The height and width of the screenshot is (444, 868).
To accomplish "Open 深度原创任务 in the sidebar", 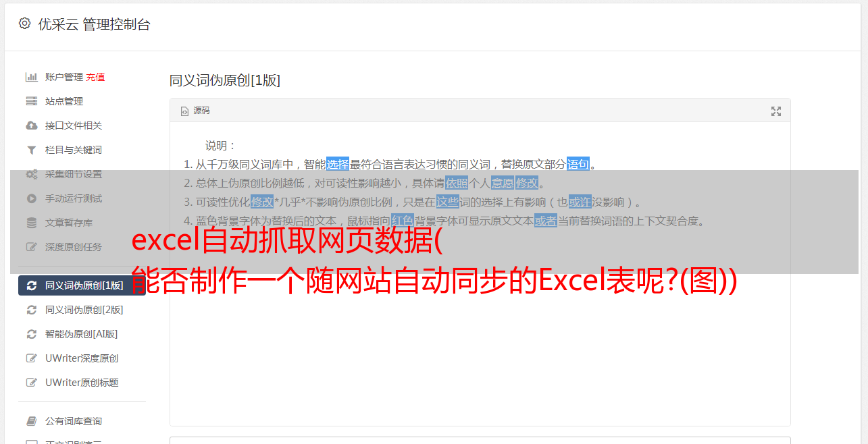I will click(x=73, y=247).
